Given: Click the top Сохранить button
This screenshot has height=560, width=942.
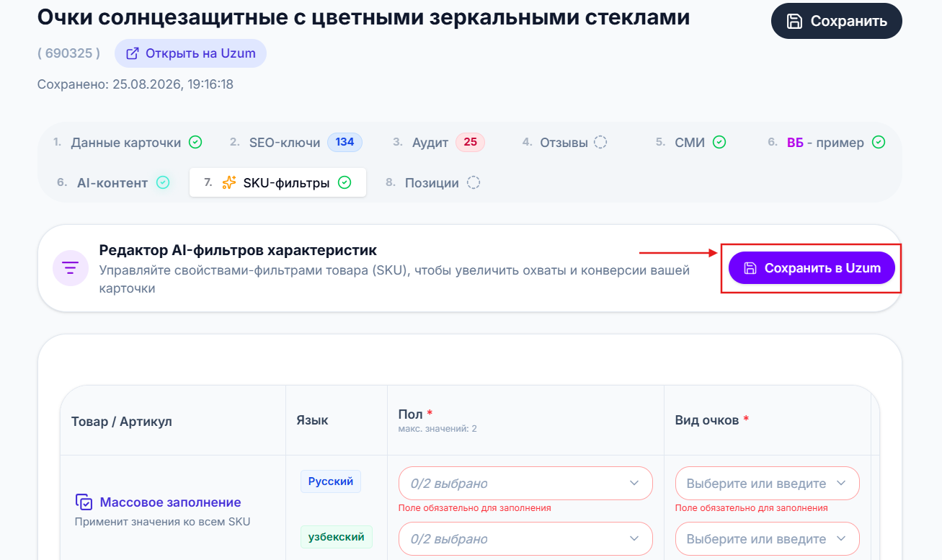Looking at the screenshot, I should click(836, 21).
